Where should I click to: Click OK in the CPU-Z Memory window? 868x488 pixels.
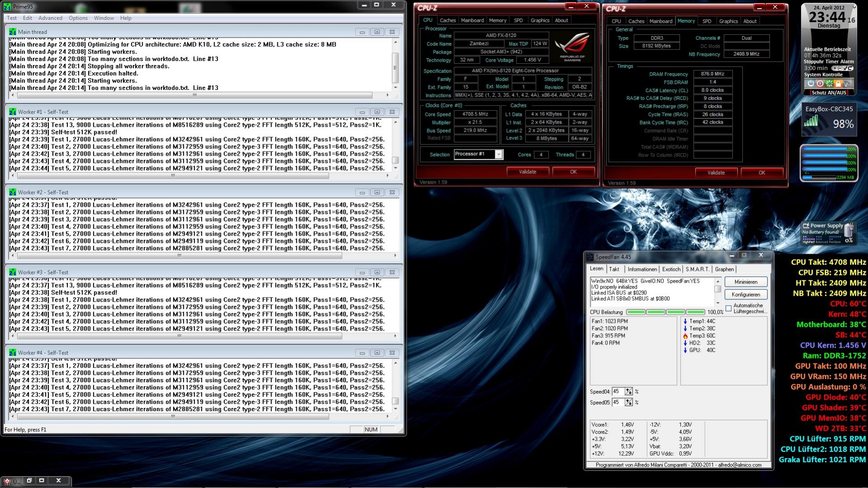[x=762, y=173]
